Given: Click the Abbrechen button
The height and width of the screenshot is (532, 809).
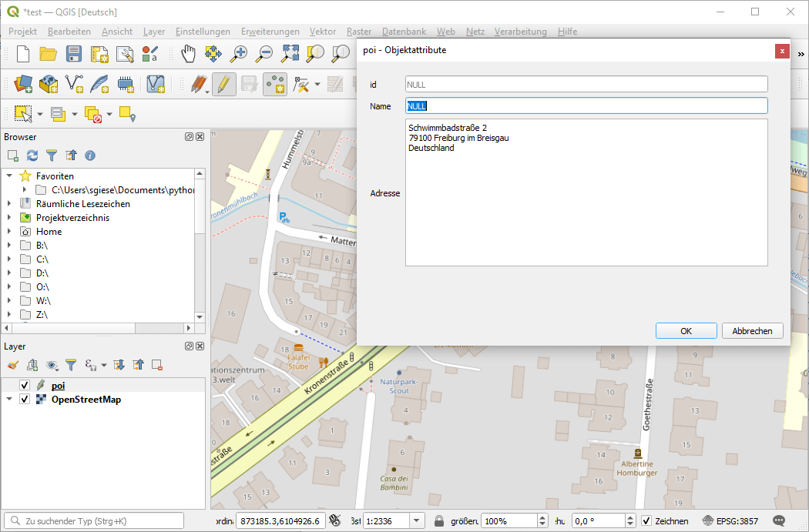Looking at the screenshot, I should click(752, 331).
